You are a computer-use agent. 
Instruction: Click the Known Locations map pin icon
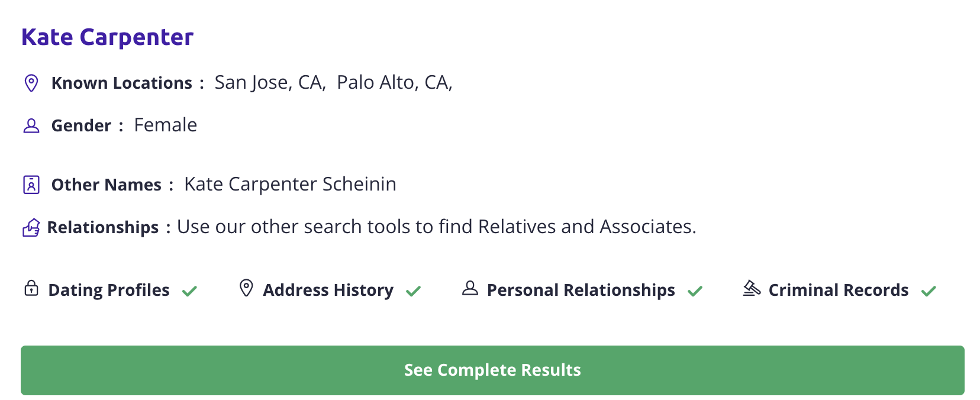coord(31,83)
